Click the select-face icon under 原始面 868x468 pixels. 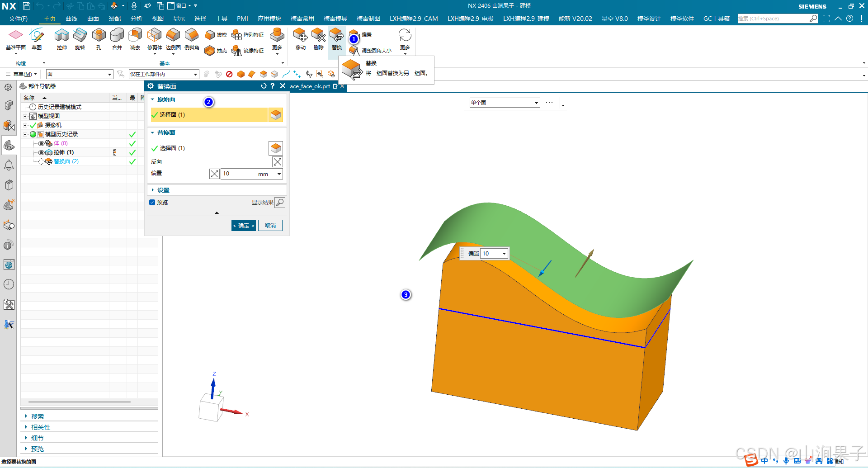click(x=276, y=115)
